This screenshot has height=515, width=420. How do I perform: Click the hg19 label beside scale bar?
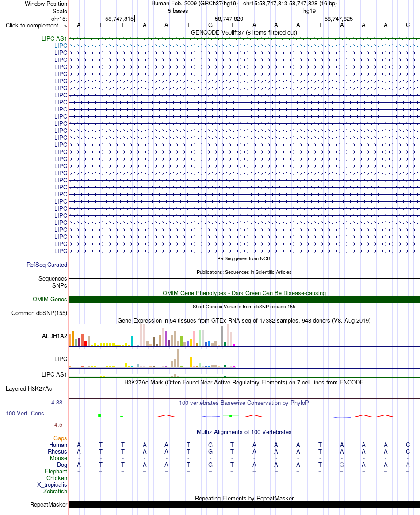coord(309,11)
